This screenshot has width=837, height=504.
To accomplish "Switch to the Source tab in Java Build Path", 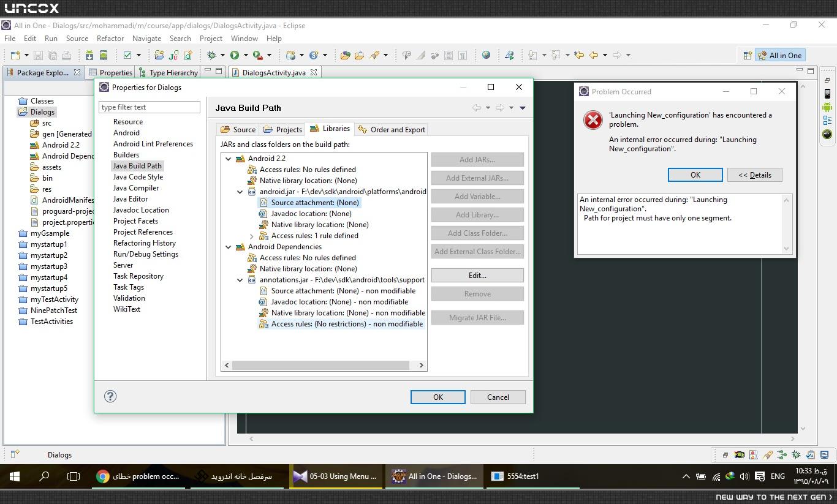I will 238,130.
